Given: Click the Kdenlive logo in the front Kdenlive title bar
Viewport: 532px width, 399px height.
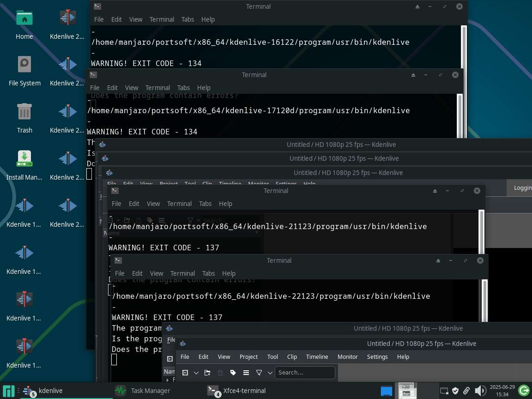Looking at the screenshot, I should click(182, 344).
